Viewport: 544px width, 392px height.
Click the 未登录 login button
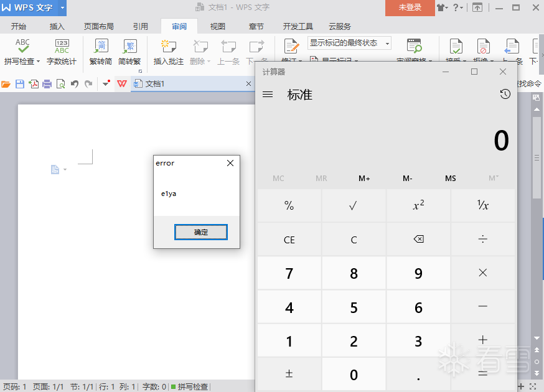click(410, 7)
